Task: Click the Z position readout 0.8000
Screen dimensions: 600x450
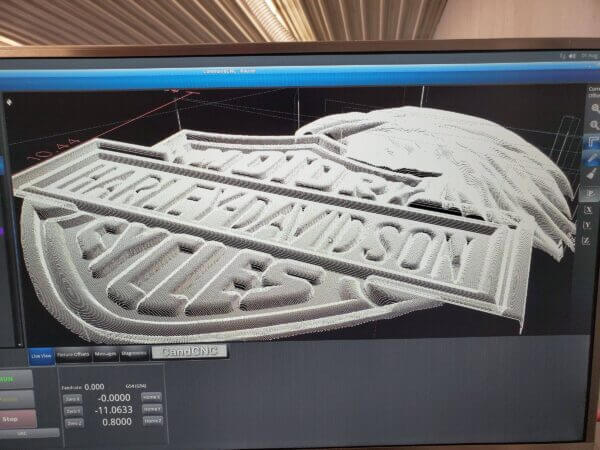Action: 117,422
